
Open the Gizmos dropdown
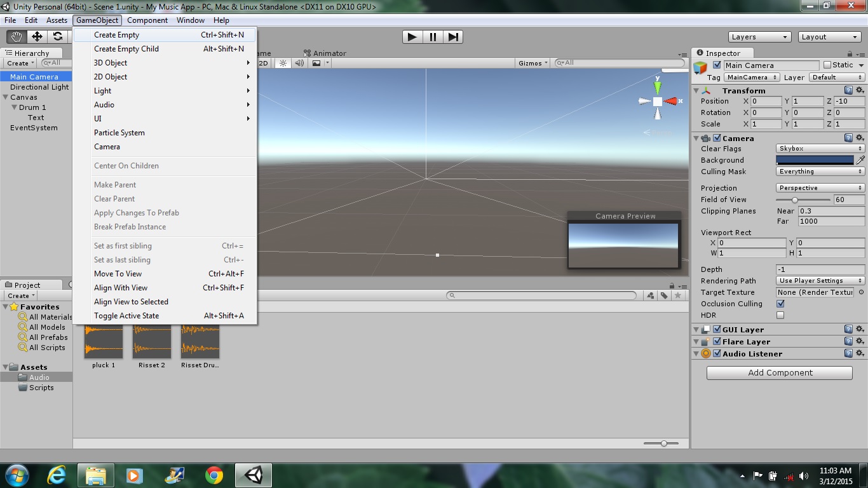[x=532, y=63]
